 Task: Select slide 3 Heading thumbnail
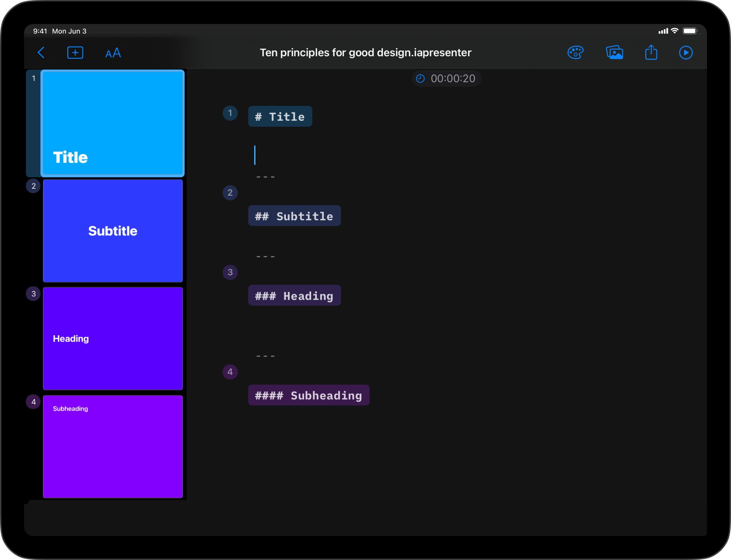coord(112,338)
